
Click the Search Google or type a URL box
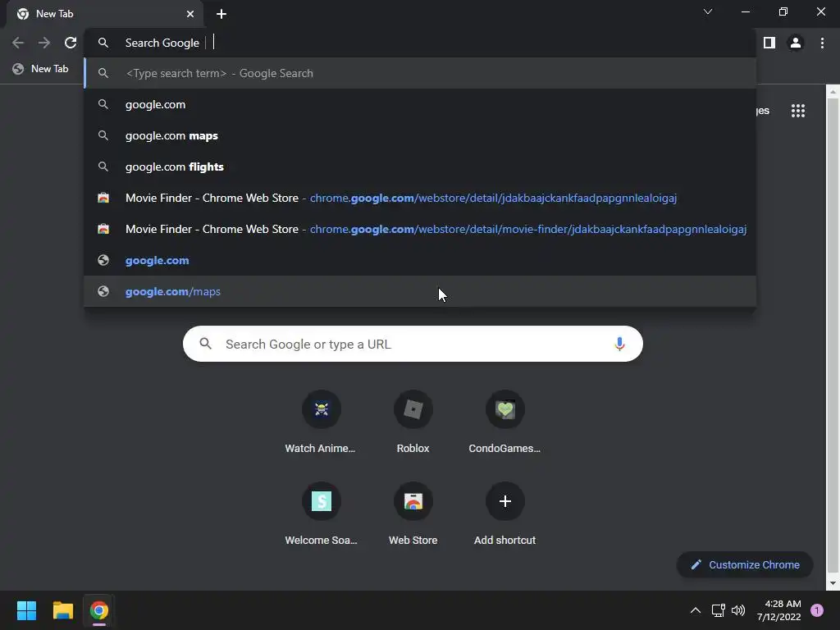pyautogui.click(x=413, y=344)
